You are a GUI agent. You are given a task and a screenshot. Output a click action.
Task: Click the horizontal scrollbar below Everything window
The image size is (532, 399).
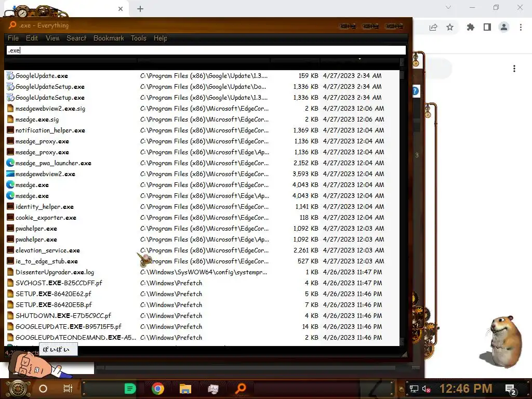tap(250, 367)
